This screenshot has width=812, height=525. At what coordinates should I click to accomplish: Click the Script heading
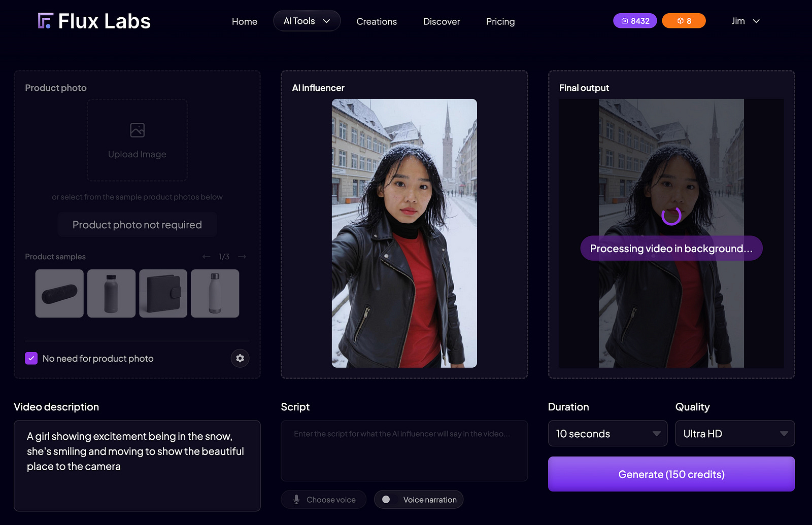(295, 407)
